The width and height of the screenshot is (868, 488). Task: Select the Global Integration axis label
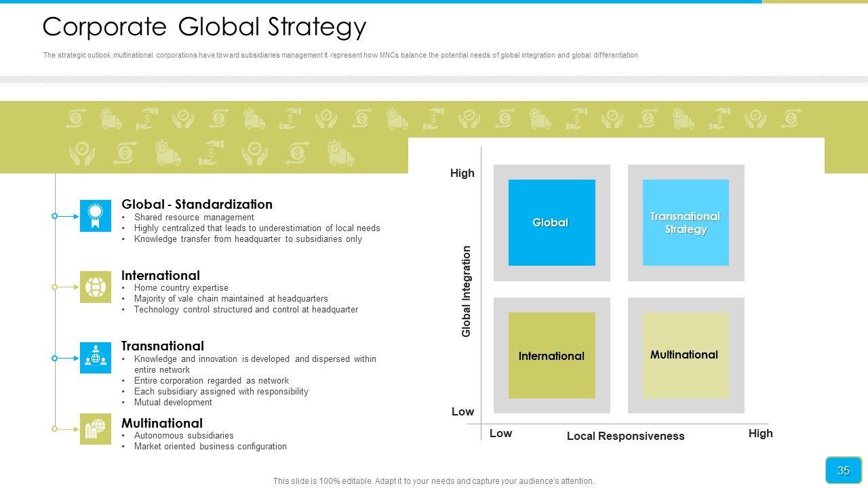(466, 291)
